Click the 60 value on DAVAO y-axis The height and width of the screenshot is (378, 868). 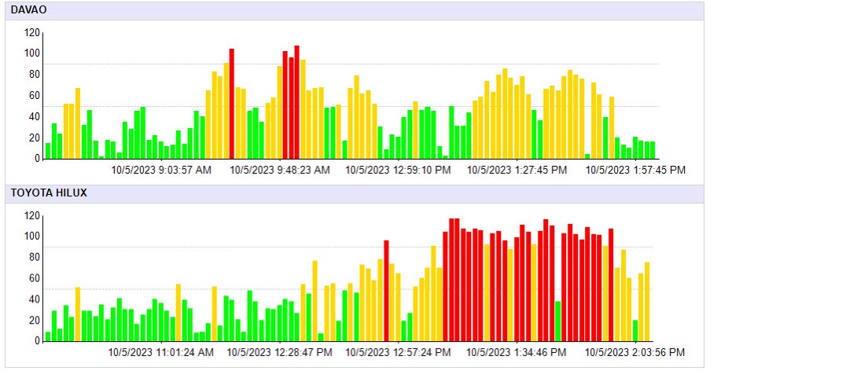point(35,96)
